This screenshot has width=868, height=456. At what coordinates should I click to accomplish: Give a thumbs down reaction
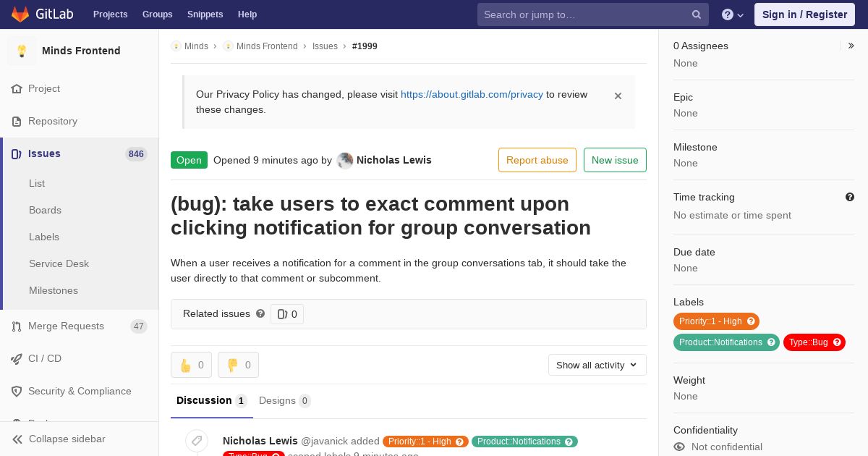[x=238, y=365]
